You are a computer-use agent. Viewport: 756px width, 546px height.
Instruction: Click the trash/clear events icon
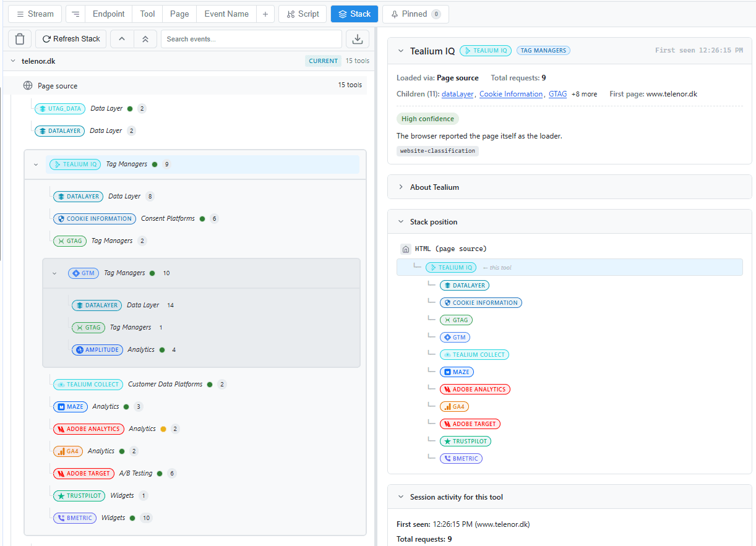click(20, 39)
